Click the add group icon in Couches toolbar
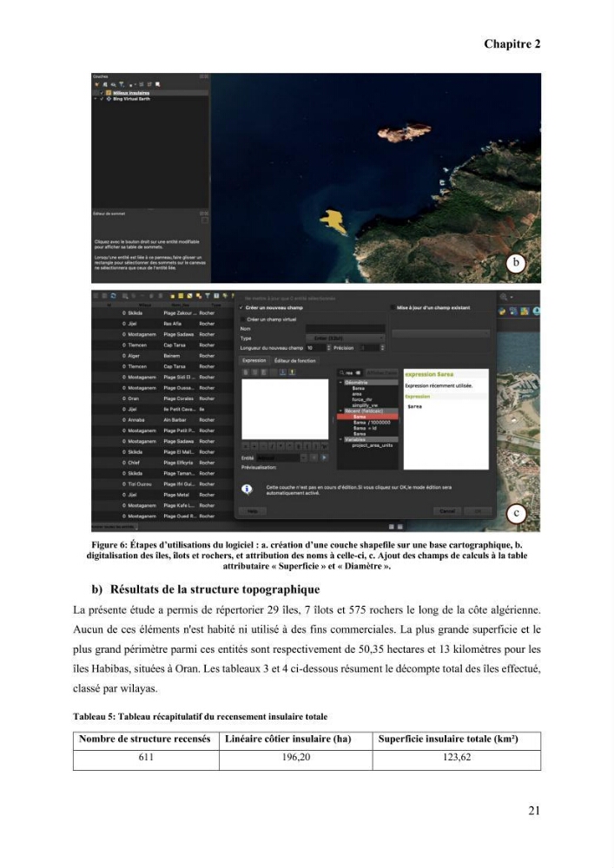 (105, 85)
